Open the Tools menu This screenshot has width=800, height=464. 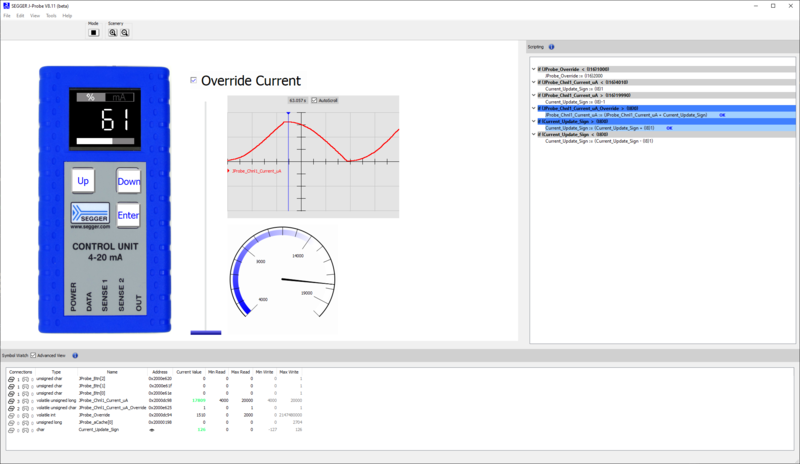pos(51,16)
